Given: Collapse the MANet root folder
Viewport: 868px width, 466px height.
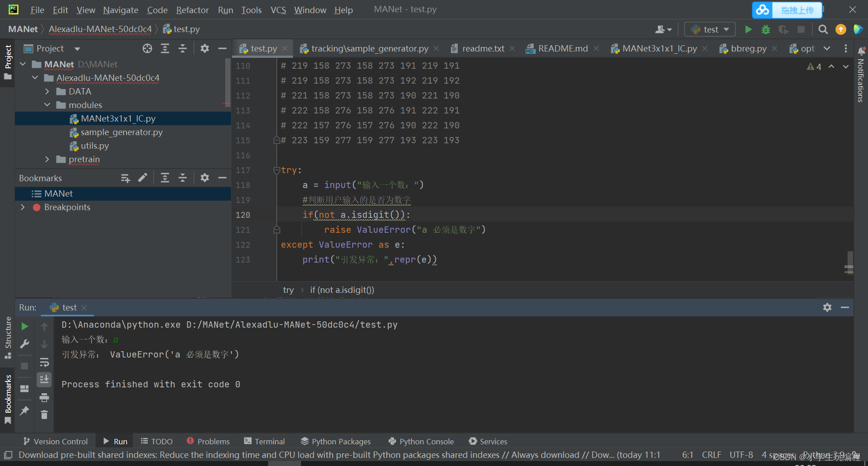Looking at the screenshot, I should pyautogui.click(x=23, y=64).
